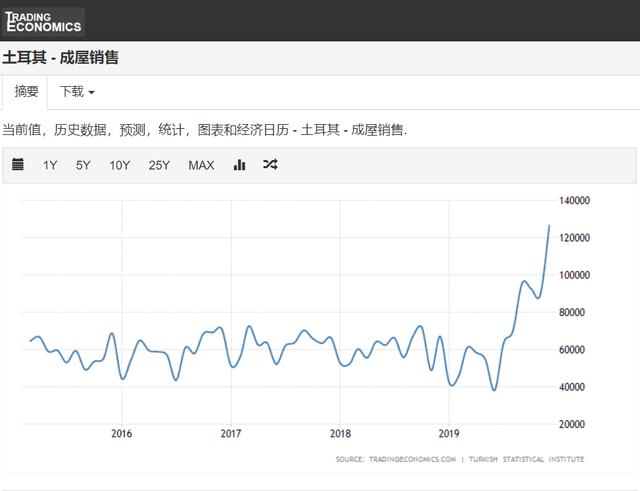Switch chart type with bar chart icon
The image size is (640, 491).
pyautogui.click(x=239, y=165)
